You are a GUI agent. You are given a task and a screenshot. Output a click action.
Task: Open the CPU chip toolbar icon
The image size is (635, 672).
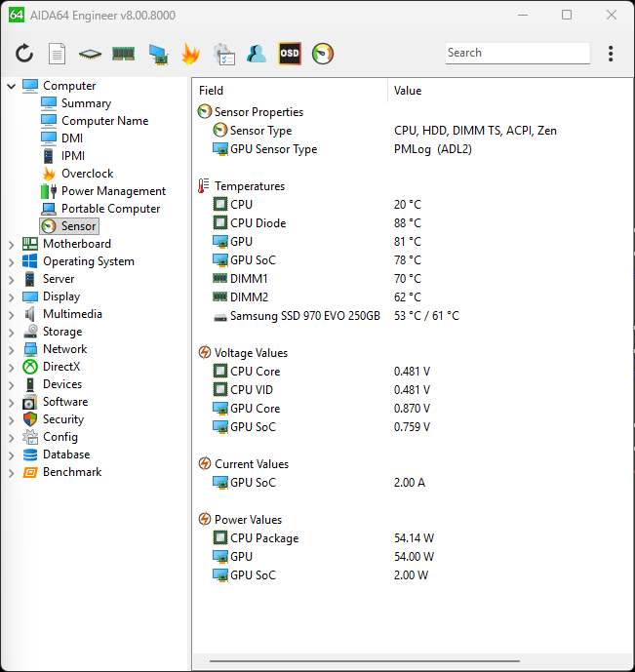point(91,54)
